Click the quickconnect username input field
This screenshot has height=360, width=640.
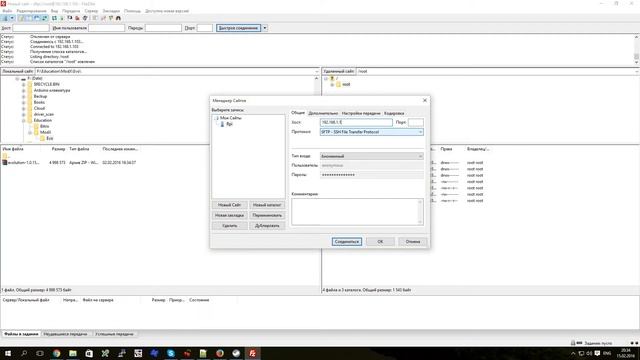[107, 28]
